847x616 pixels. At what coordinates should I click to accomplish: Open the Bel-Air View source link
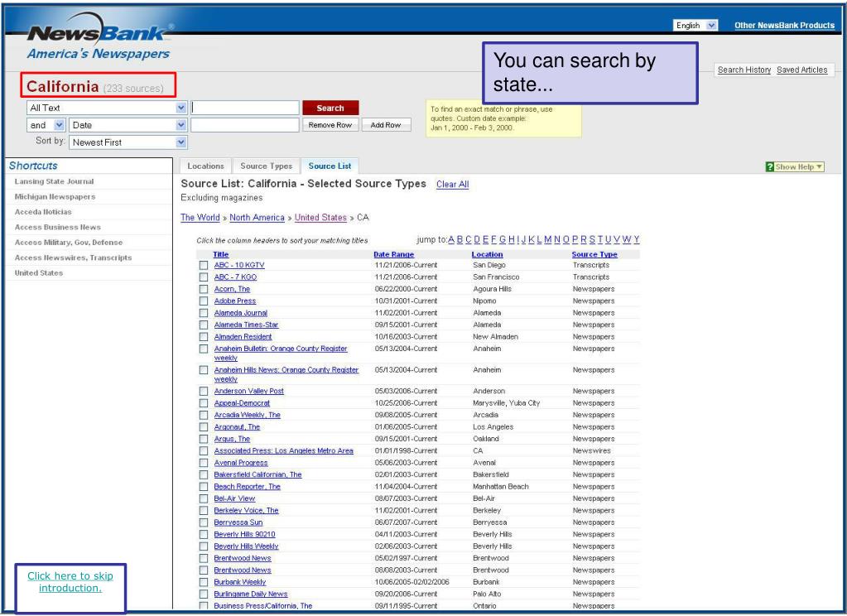tap(234, 498)
